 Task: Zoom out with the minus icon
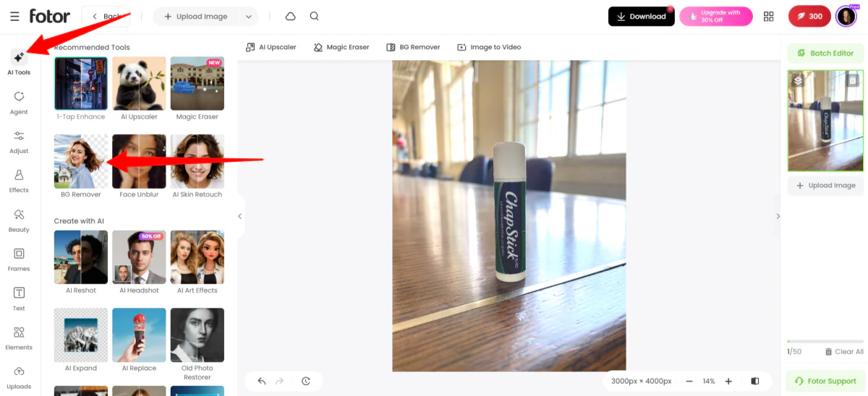click(689, 381)
